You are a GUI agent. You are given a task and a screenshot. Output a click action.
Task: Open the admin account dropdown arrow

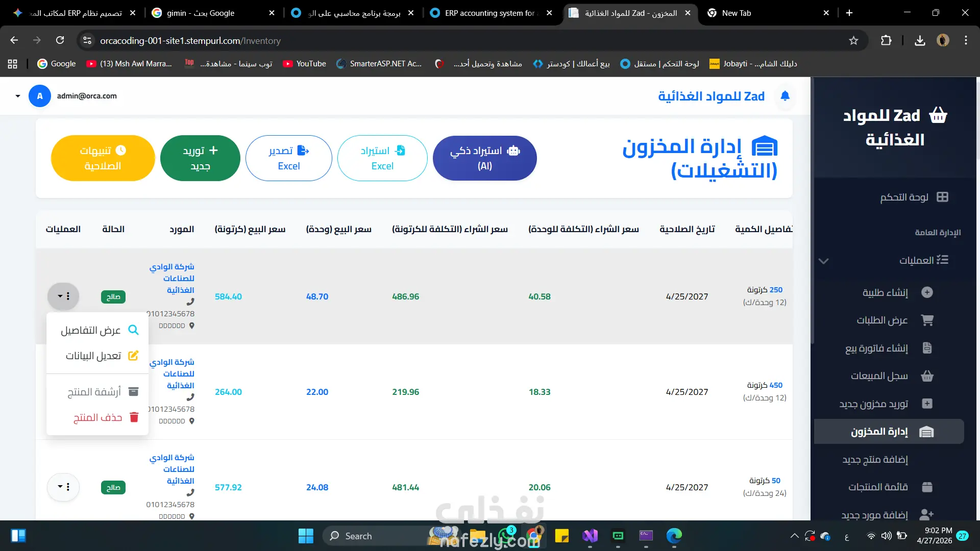click(x=18, y=96)
